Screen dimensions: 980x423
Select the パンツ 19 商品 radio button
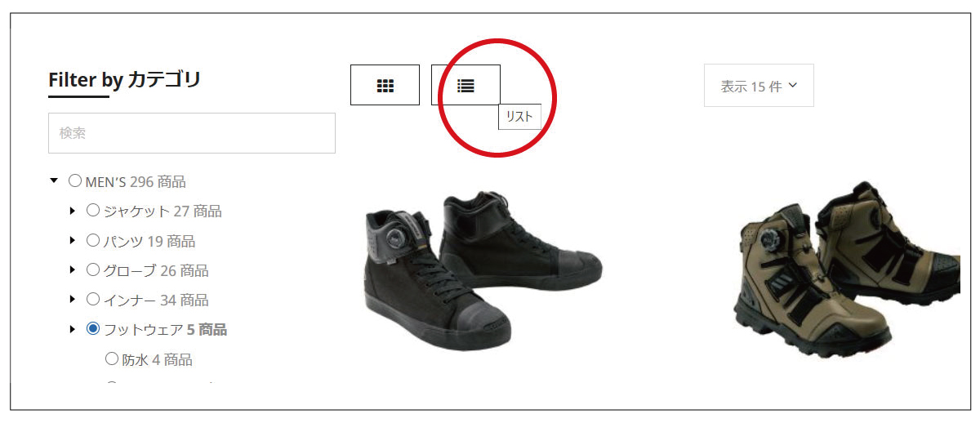coord(93,240)
